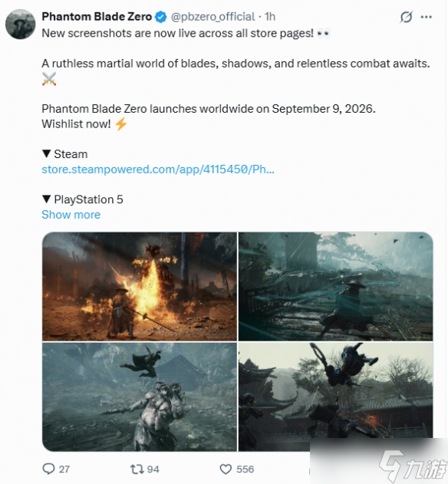The width and height of the screenshot is (448, 484).
Task: Click the repost arrows icon
Action: click(137, 469)
